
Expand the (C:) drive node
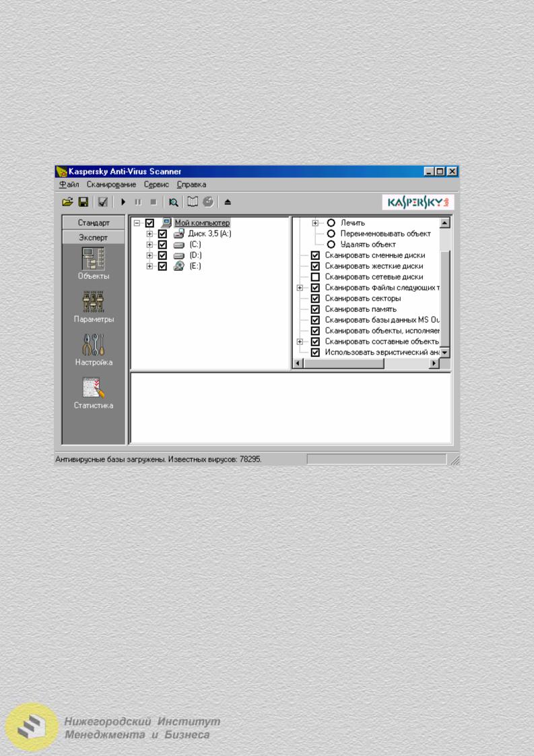(x=149, y=245)
